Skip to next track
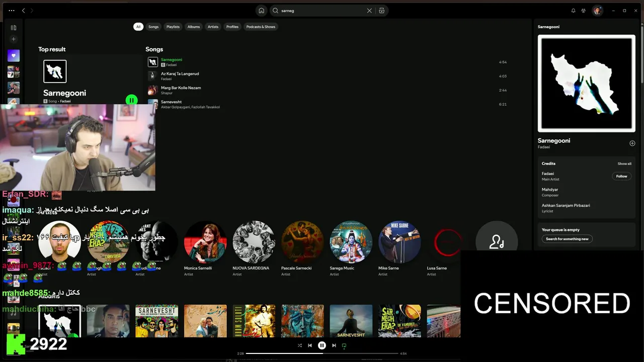 (x=334, y=345)
